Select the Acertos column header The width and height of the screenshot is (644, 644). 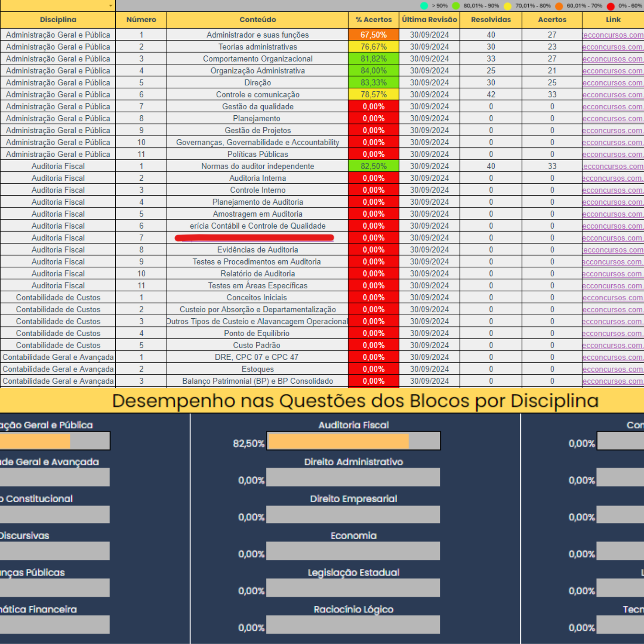pyautogui.click(x=552, y=20)
